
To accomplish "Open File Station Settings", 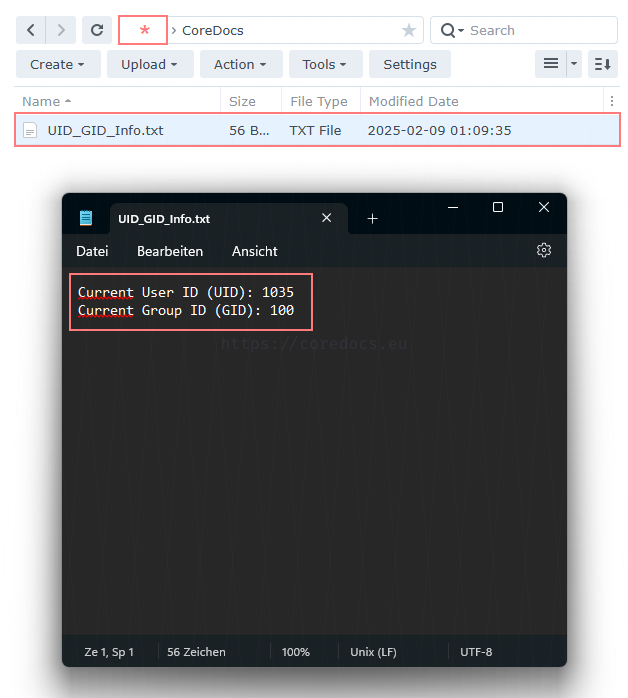I will (x=409, y=64).
